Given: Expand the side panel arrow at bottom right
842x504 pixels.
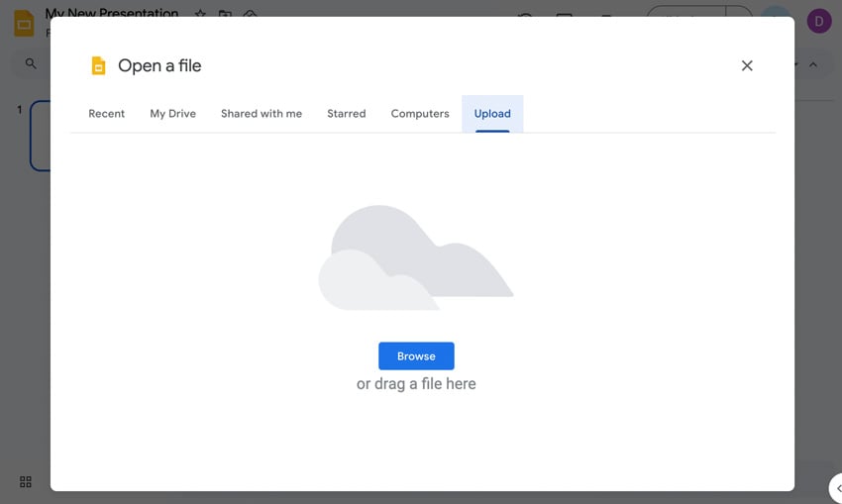Looking at the screenshot, I should tap(837, 488).
